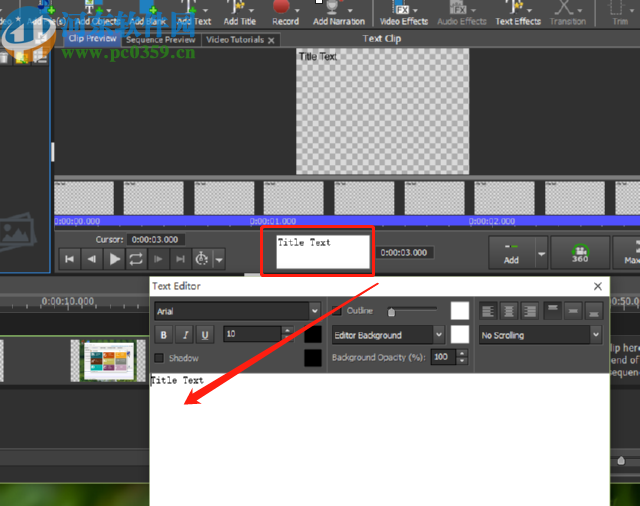The width and height of the screenshot is (640, 506).
Task: Open the Add button dropdown arrow
Action: [x=541, y=254]
